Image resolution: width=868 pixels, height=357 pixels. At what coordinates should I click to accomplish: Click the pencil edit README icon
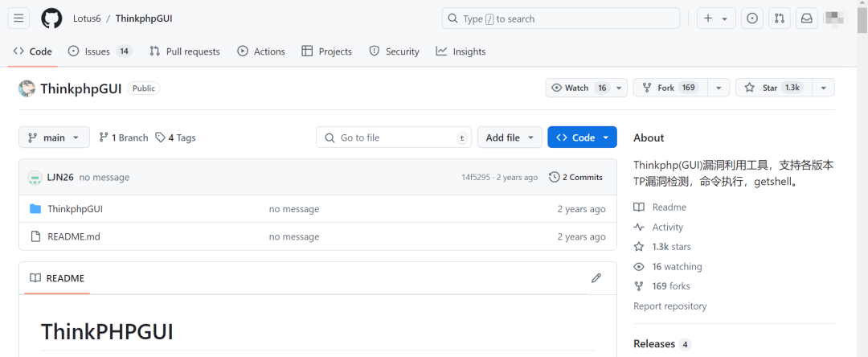(596, 278)
